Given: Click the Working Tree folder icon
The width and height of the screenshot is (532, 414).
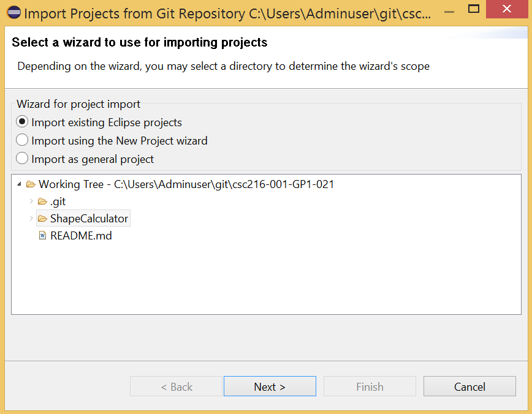Looking at the screenshot, I should [x=31, y=183].
